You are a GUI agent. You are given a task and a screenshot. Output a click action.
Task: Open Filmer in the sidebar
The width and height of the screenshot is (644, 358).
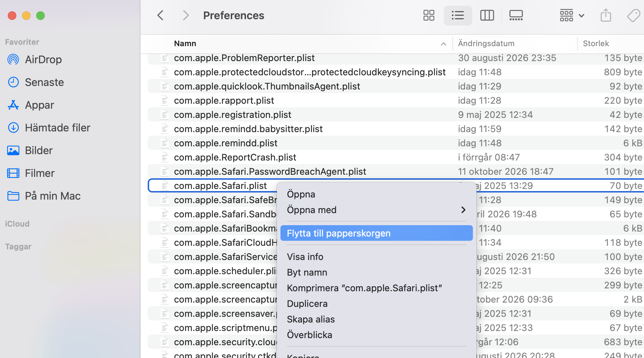tap(31, 173)
